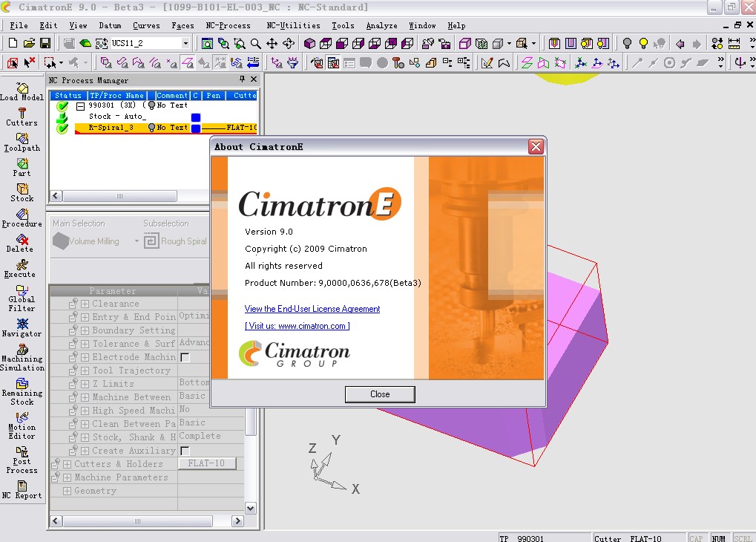This screenshot has width=756, height=542.
Task: Expand the Geometry group
Action: (x=67, y=491)
